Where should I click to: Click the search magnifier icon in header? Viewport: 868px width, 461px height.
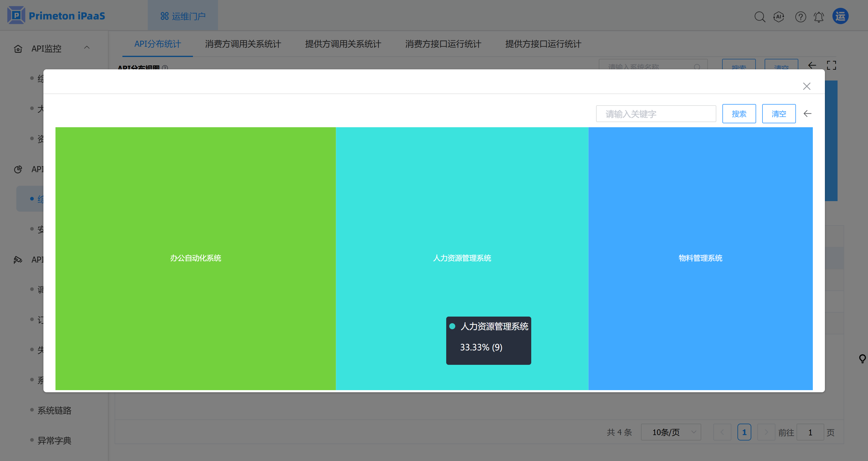(759, 17)
